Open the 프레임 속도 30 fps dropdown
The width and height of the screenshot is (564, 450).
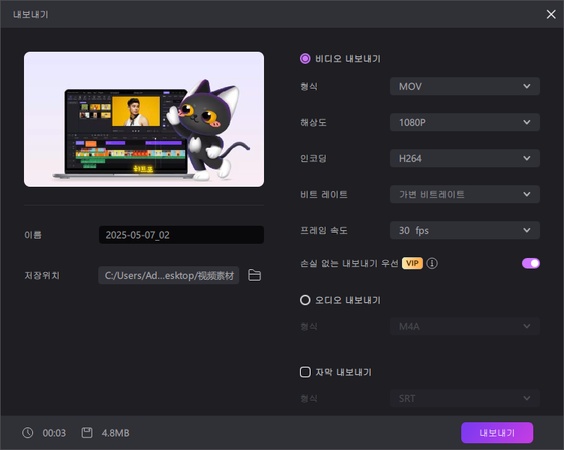coord(465,230)
